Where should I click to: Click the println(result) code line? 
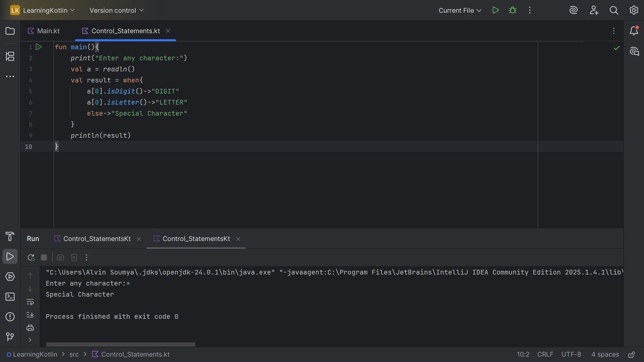click(101, 135)
